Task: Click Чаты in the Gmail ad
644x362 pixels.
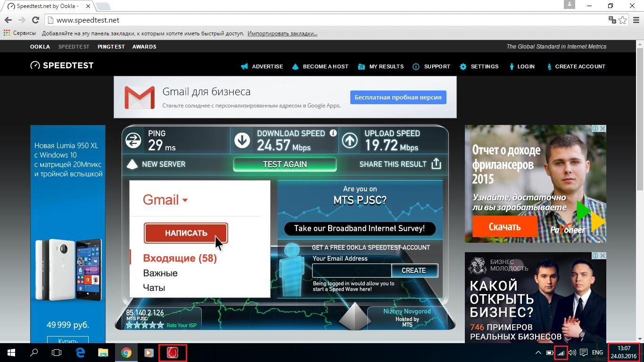Action: tap(154, 288)
